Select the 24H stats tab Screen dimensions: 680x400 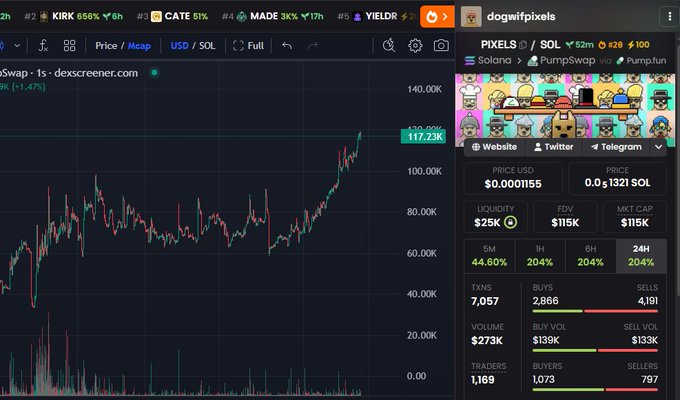coord(641,256)
